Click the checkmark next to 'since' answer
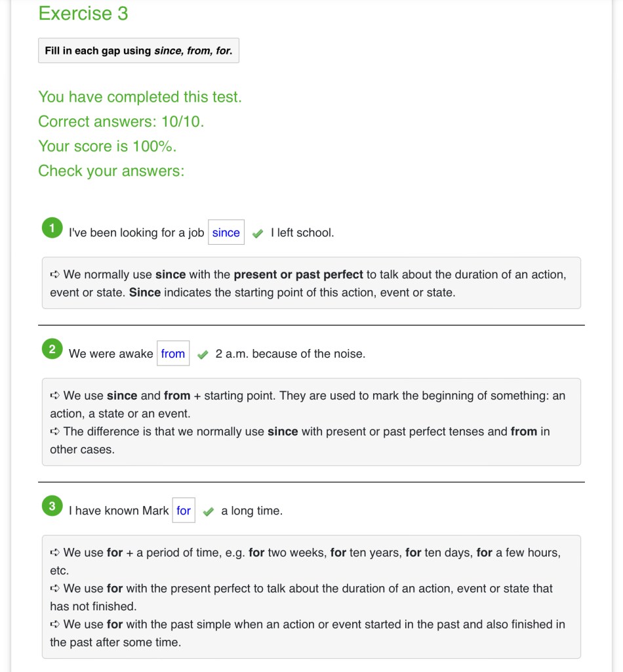Image resolution: width=623 pixels, height=672 pixels. [x=258, y=234]
